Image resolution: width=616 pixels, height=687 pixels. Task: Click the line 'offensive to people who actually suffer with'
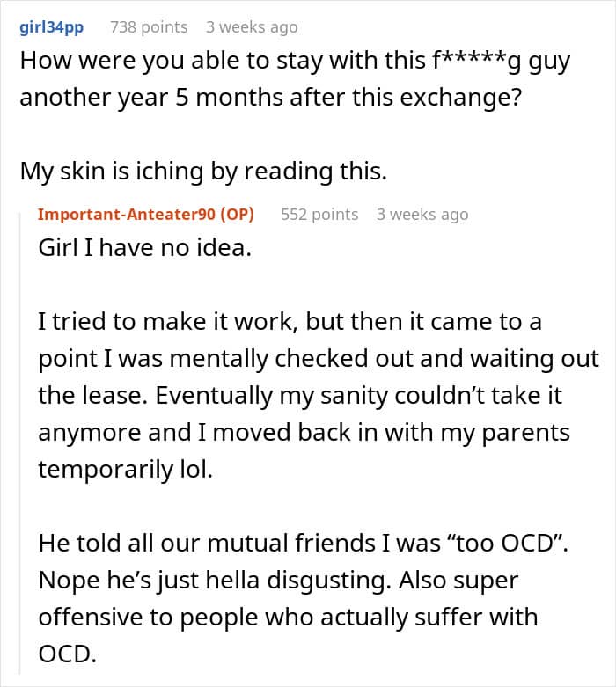click(x=288, y=617)
